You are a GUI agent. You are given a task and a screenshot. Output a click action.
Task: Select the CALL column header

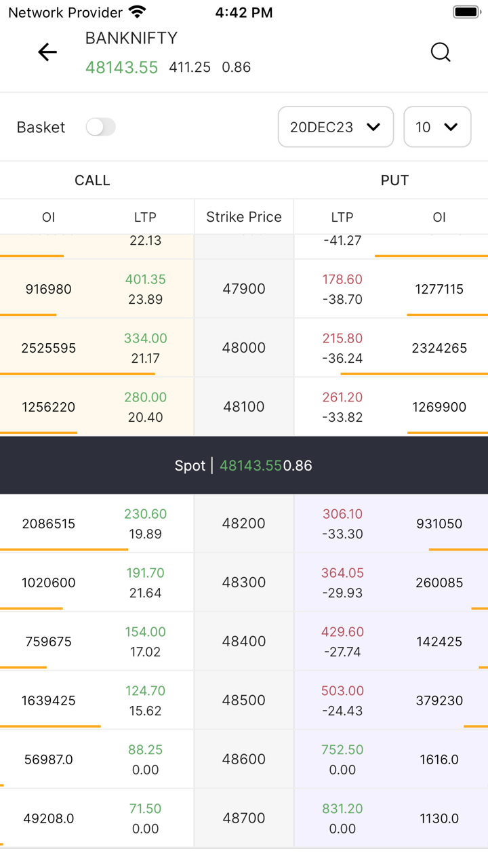pyautogui.click(x=92, y=180)
